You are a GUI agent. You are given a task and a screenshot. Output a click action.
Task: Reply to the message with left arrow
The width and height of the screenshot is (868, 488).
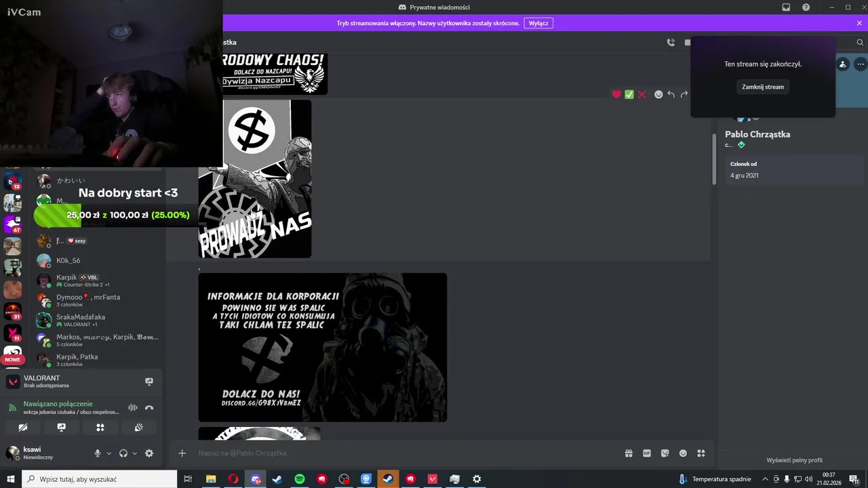coord(671,94)
